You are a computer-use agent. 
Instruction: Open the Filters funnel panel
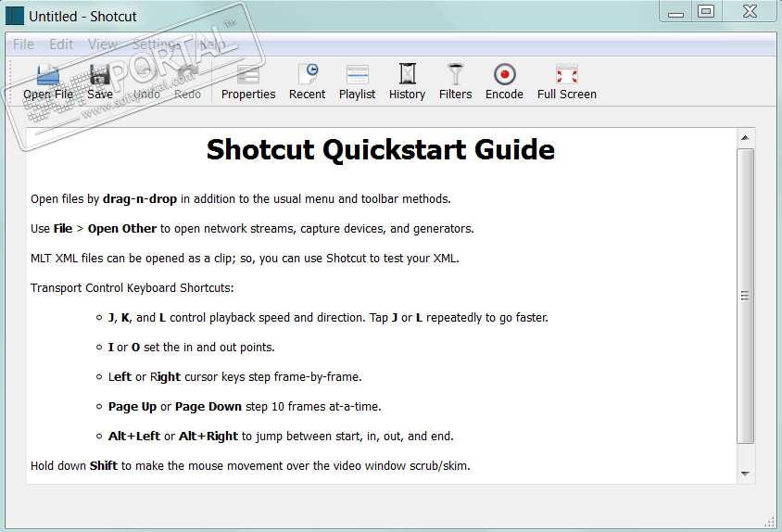[455, 82]
